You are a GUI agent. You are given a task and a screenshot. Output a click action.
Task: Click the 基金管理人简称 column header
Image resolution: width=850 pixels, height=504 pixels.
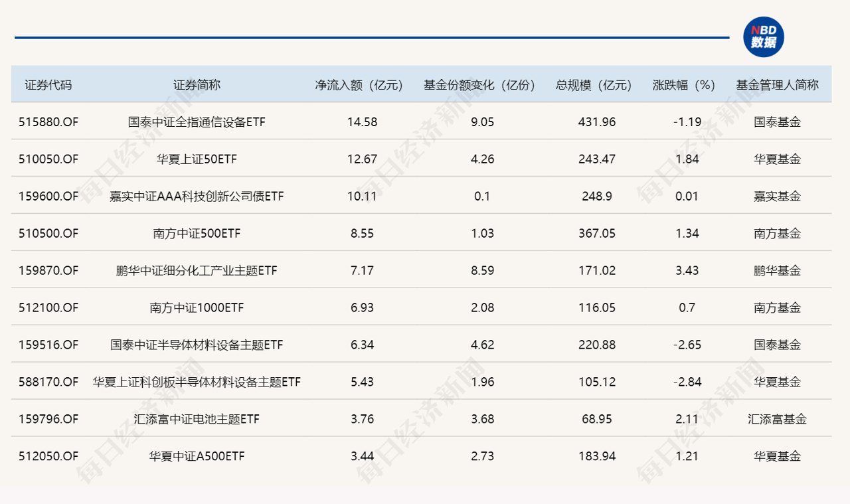(x=777, y=85)
